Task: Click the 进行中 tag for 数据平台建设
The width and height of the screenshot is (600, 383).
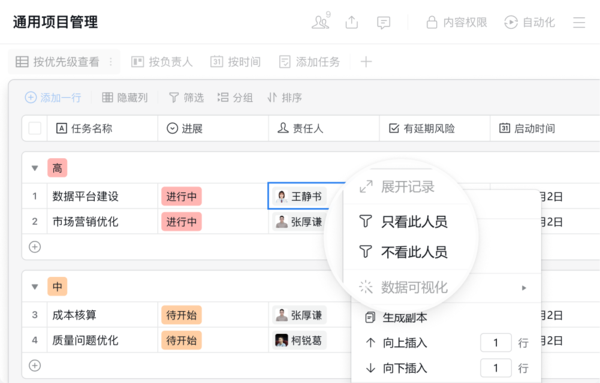Action: [x=181, y=197]
